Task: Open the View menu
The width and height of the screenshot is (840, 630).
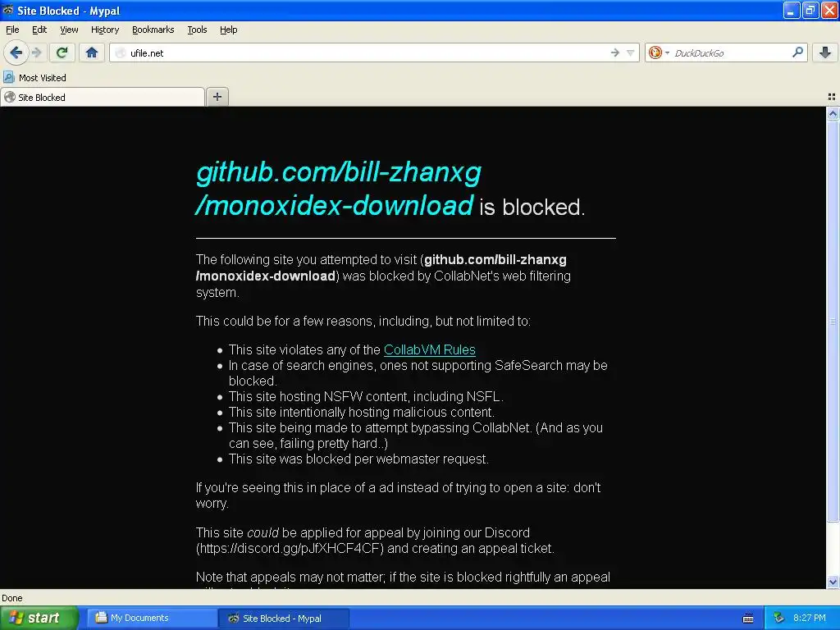Action: (x=69, y=30)
